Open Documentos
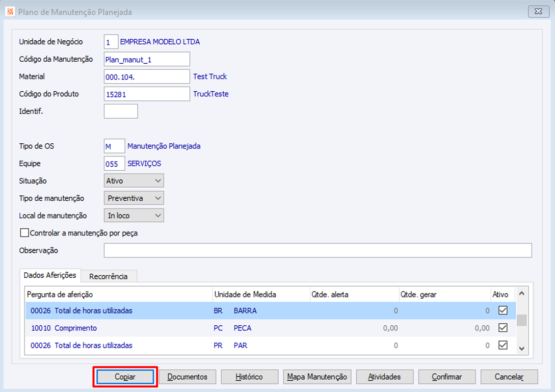Screen dimensions: 555x392 coord(187,377)
